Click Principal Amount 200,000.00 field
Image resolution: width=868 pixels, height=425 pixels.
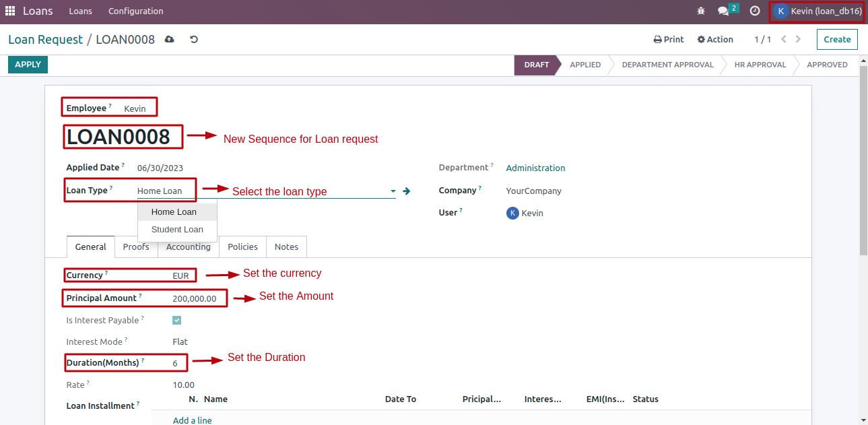195,299
